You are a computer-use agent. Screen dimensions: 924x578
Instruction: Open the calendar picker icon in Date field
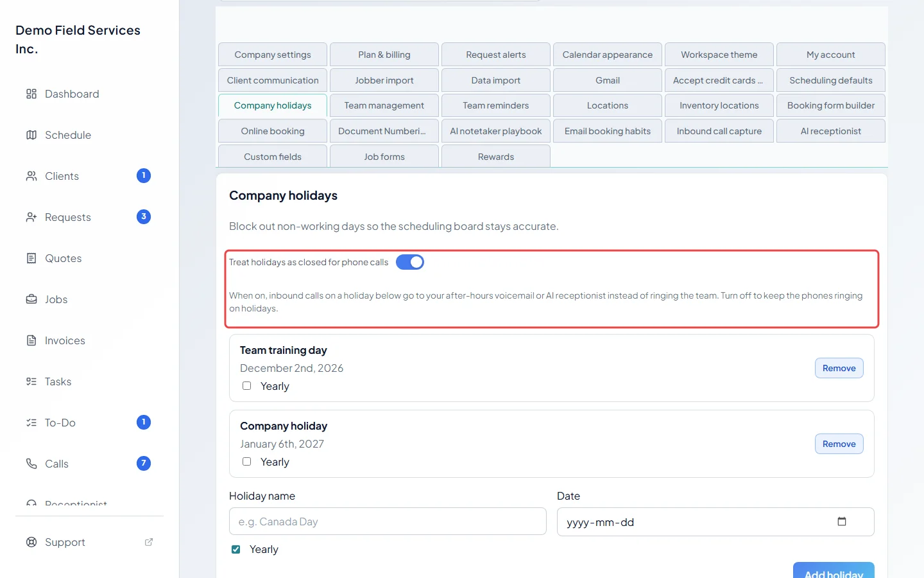(x=842, y=521)
